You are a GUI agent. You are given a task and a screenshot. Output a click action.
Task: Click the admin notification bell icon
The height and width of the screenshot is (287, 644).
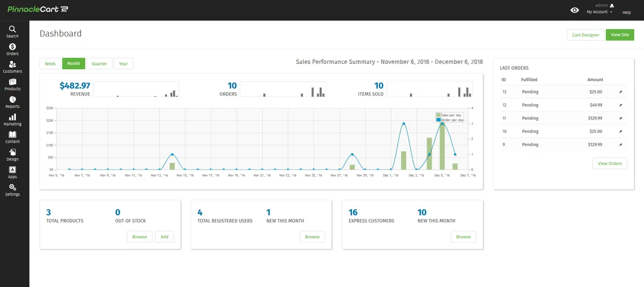[x=612, y=5]
